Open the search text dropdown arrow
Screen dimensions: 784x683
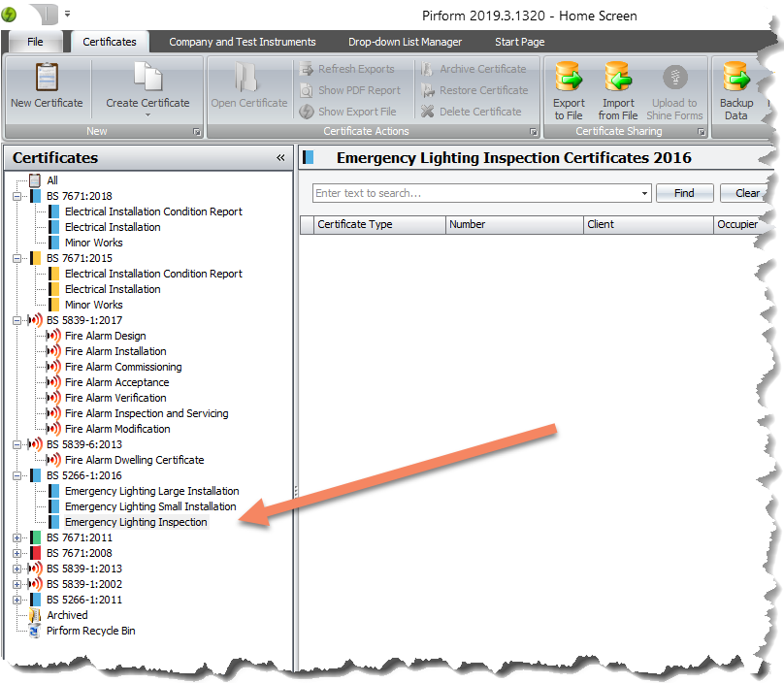[x=645, y=193]
